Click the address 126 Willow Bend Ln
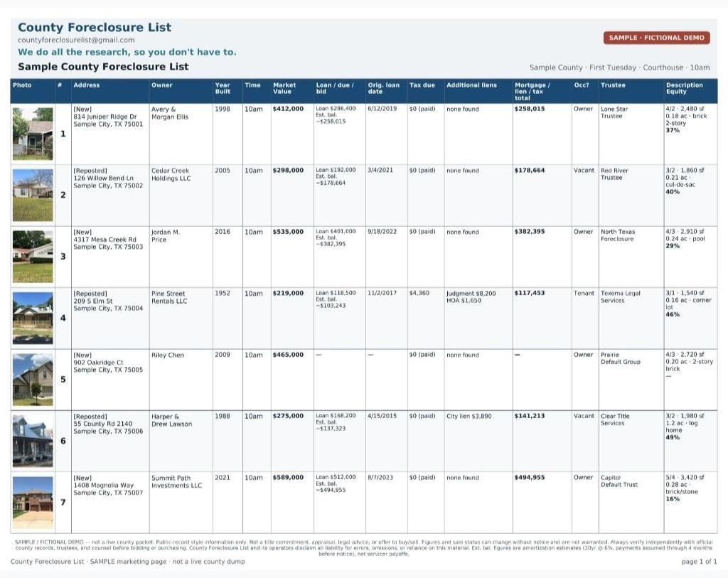The image size is (728, 578). click(x=104, y=178)
